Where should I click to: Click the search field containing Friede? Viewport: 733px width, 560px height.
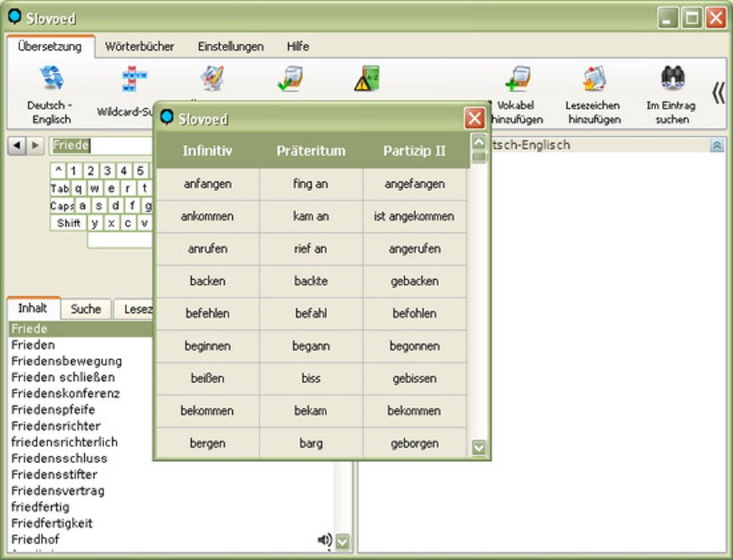(x=101, y=145)
